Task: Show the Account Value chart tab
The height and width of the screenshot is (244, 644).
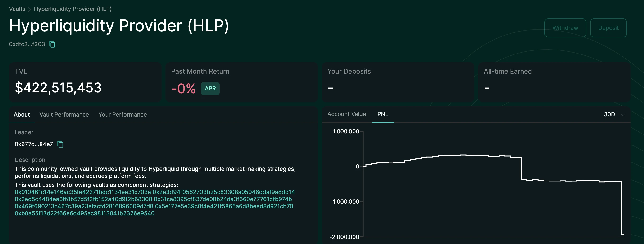Action: (x=346, y=114)
